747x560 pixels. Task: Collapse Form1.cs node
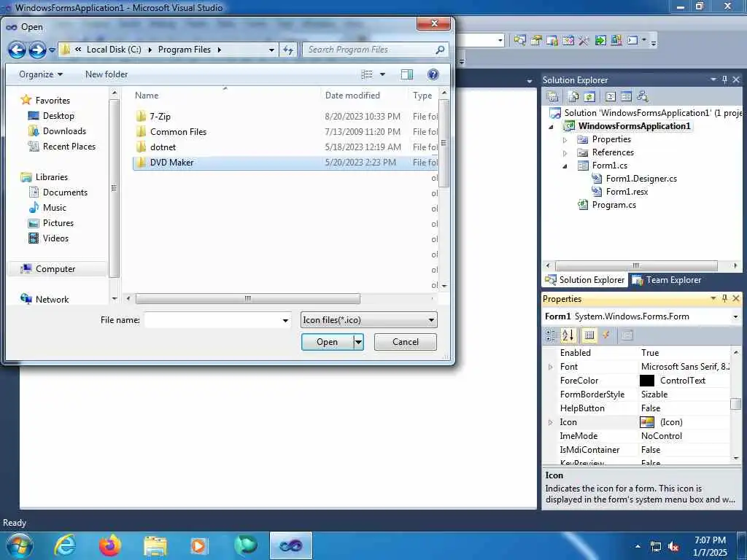(x=565, y=166)
